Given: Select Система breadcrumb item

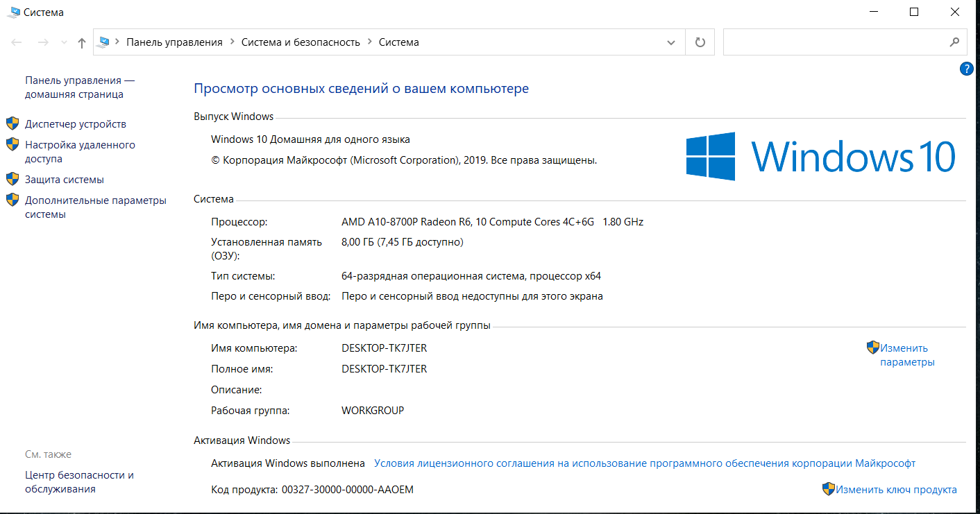Looking at the screenshot, I should click(398, 42).
